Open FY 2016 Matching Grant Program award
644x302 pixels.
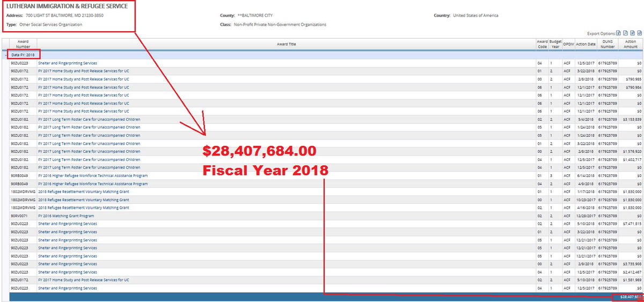(67, 216)
